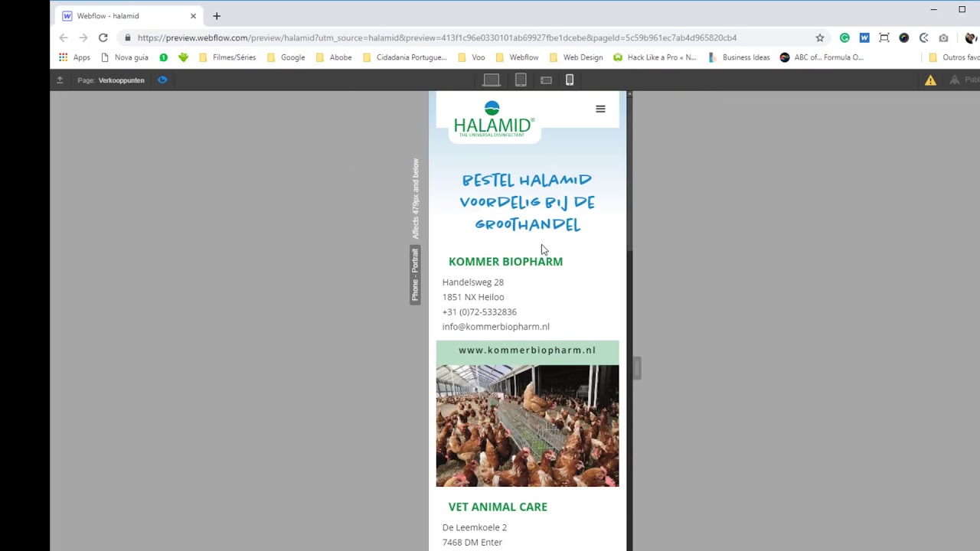Click the Bestel Halamid voordelig heading
This screenshot has width=980, height=551.
(x=528, y=202)
